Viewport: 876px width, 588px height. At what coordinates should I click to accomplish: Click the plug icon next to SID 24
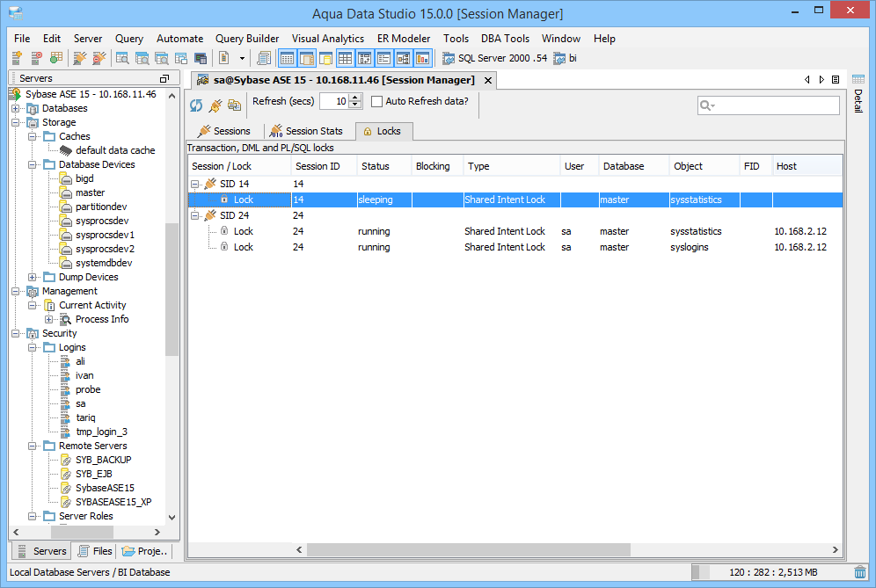pos(210,215)
